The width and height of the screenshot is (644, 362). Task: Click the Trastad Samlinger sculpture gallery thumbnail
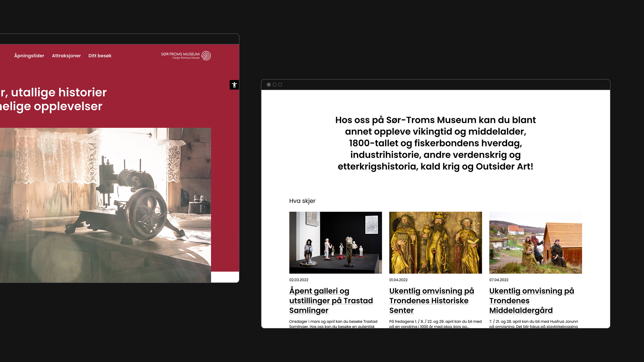(x=335, y=243)
